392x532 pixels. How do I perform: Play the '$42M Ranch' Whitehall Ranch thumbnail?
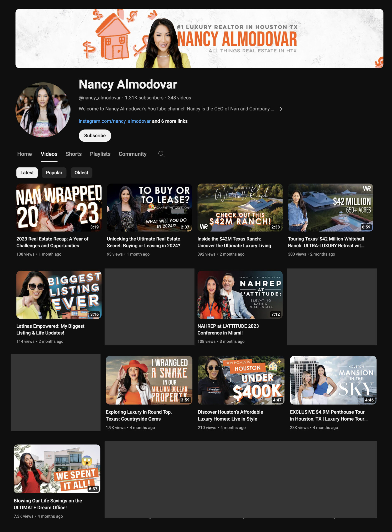[x=240, y=208]
